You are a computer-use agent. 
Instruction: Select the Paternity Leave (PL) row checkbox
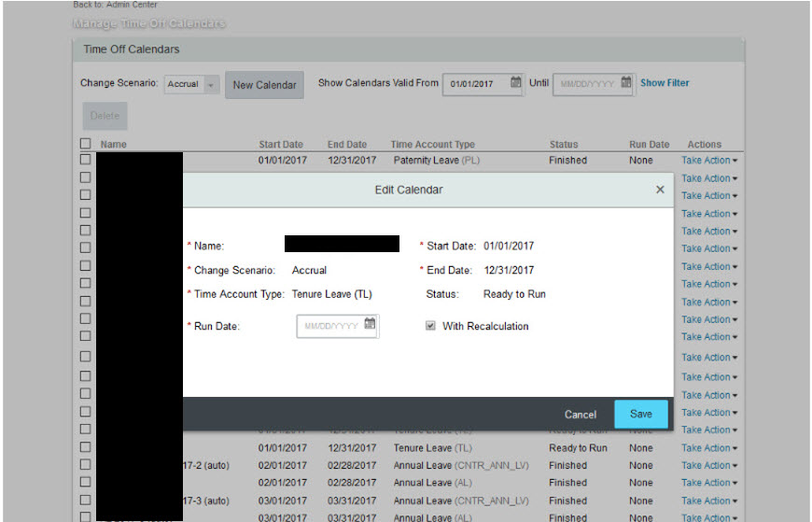click(86, 160)
